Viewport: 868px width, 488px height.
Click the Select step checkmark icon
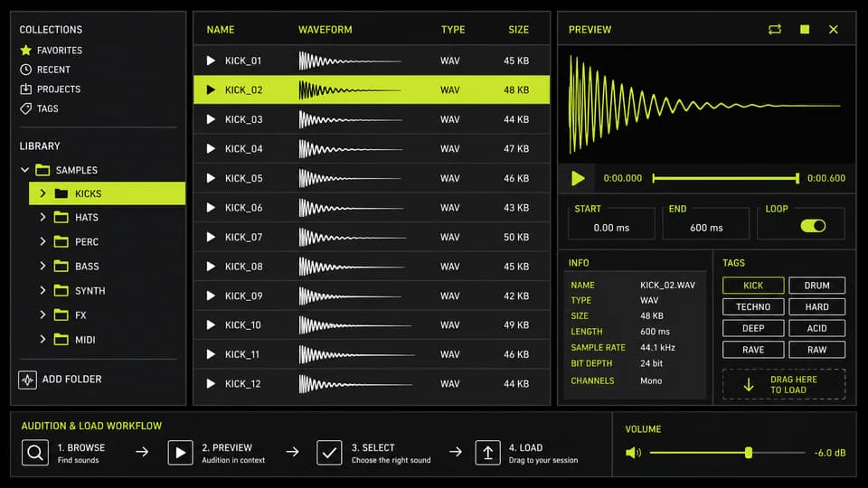(x=329, y=453)
